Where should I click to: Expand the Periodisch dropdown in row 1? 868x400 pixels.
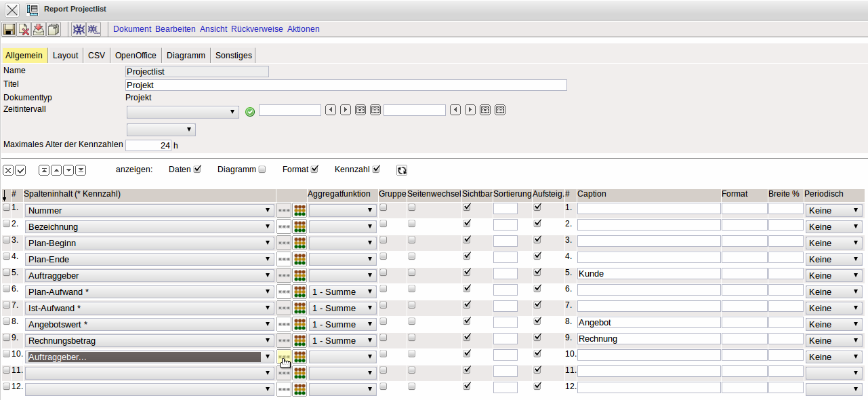pyautogui.click(x=833, y=210)
